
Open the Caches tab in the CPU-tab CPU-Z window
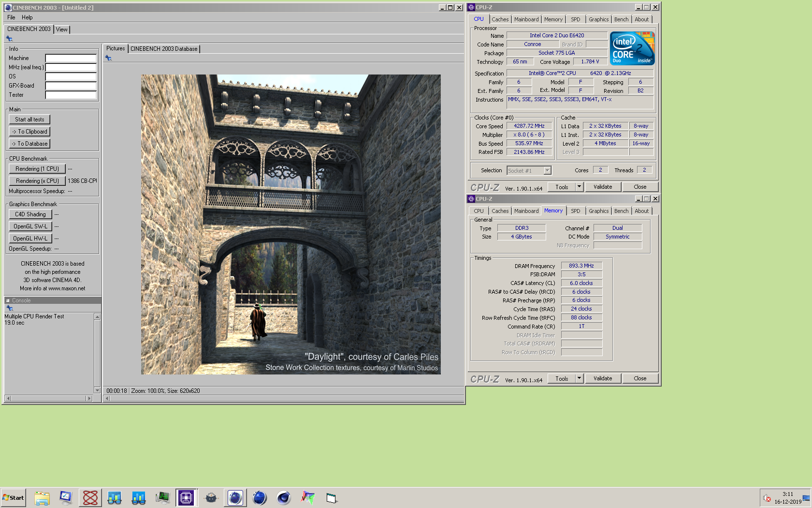pyautogui.click(x=500, y=19)
